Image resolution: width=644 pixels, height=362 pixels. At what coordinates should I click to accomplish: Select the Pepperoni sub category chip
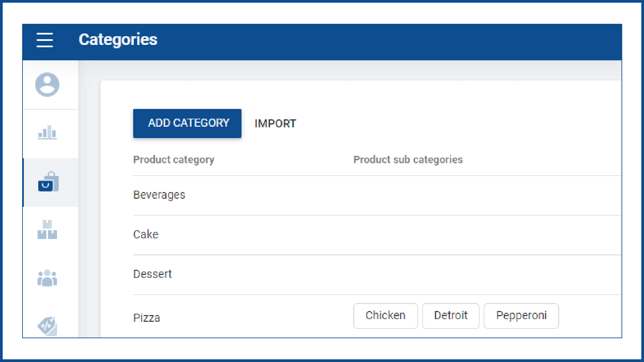(521, 316)
